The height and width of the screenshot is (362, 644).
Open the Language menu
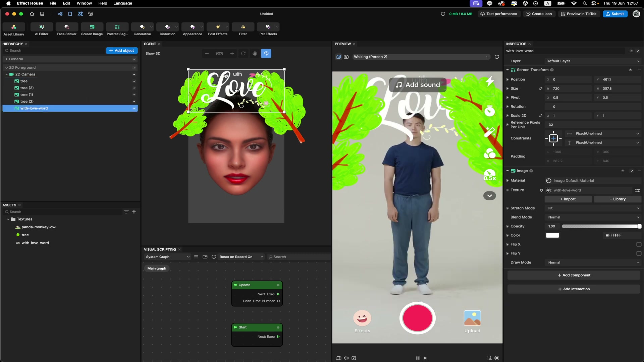click(x=123, y=3)
